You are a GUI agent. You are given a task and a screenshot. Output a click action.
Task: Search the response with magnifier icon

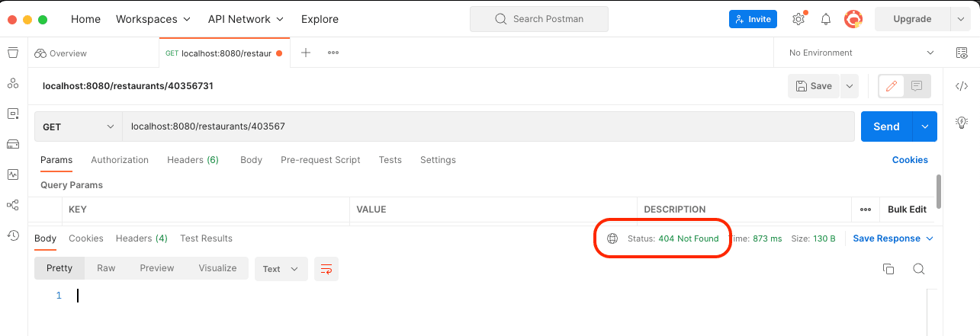pos(918,269)
